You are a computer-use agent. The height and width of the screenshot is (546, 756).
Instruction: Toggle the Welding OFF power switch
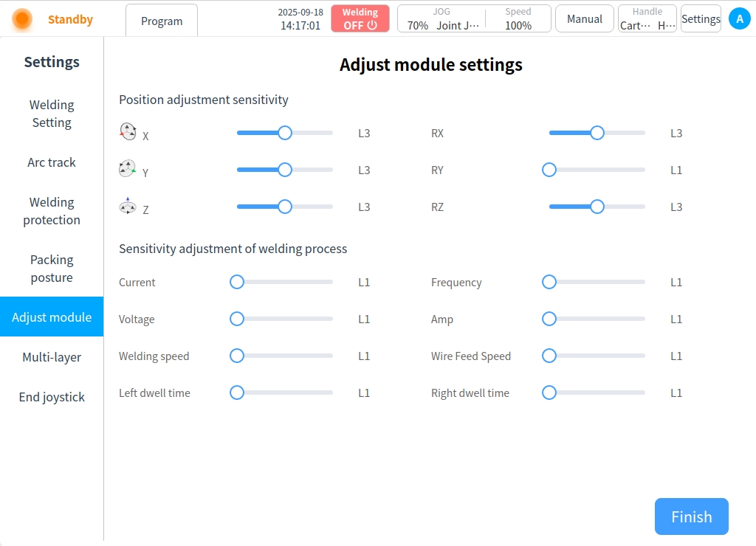click(360, 19)
